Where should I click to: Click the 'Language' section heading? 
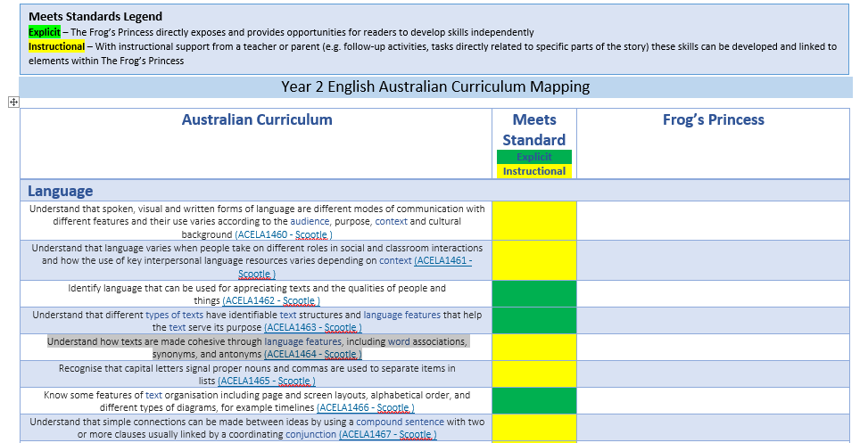tap(61, 192)
